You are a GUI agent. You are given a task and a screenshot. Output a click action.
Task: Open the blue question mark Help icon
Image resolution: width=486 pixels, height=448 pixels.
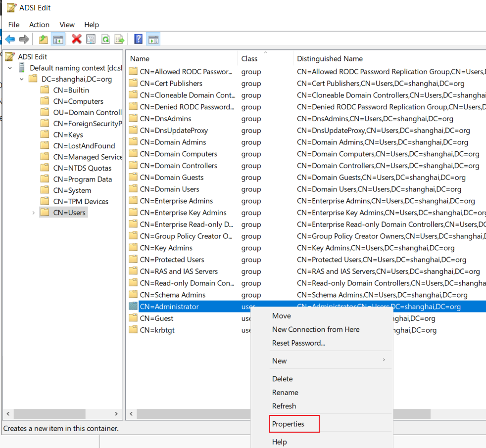(x=138, y=39)
